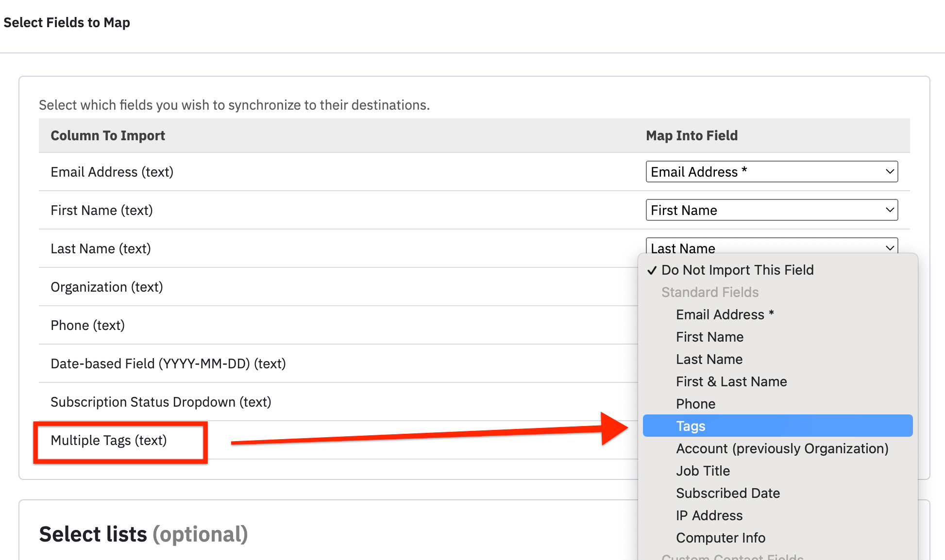The image size is (945, 560).
Task: Click the chevron on Email Address dropdown
Action: click(890, 172)
